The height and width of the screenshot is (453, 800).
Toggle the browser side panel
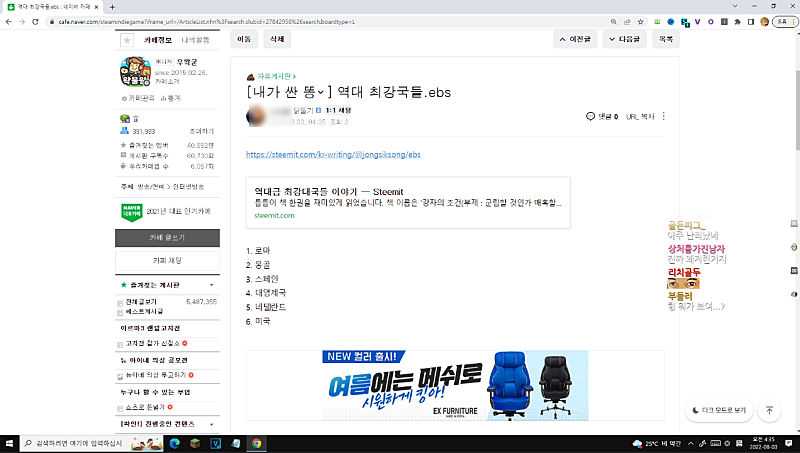(751, 22)
